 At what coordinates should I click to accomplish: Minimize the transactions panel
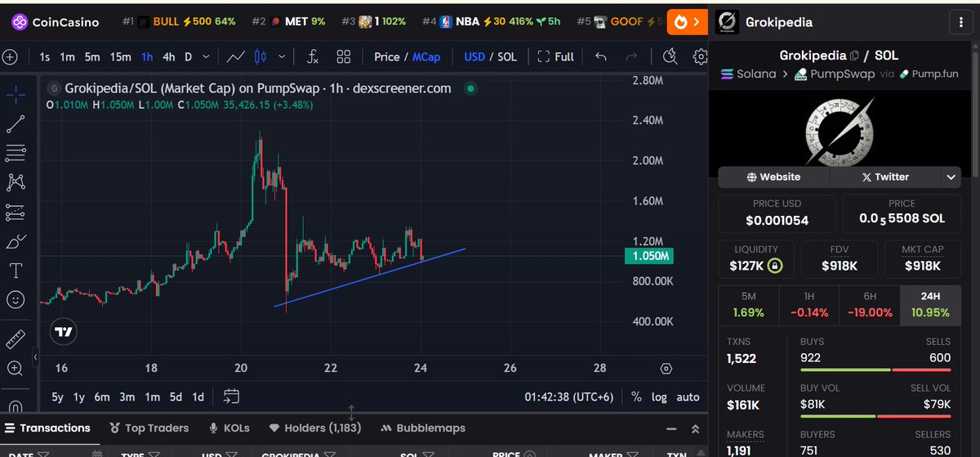click(x=673, y=428)
